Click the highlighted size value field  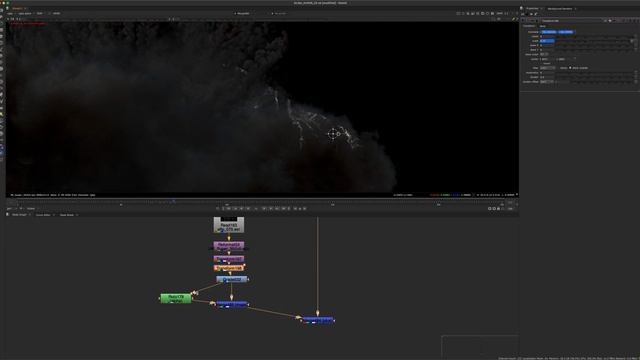547,41
